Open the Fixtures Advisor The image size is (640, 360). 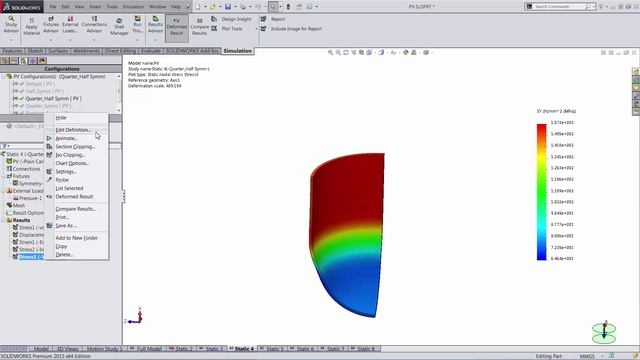pos(51,24)
